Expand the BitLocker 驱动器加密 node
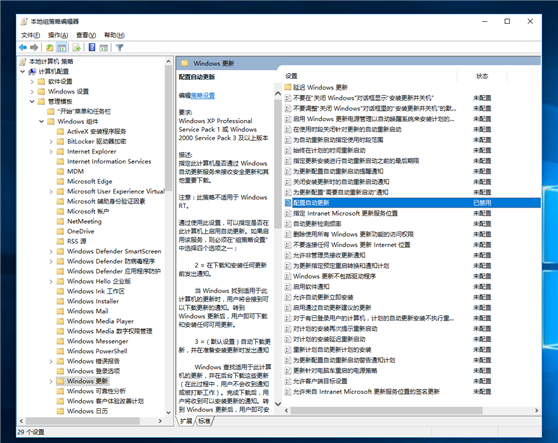The image size is (558, 443). click(x=51, y=141)
